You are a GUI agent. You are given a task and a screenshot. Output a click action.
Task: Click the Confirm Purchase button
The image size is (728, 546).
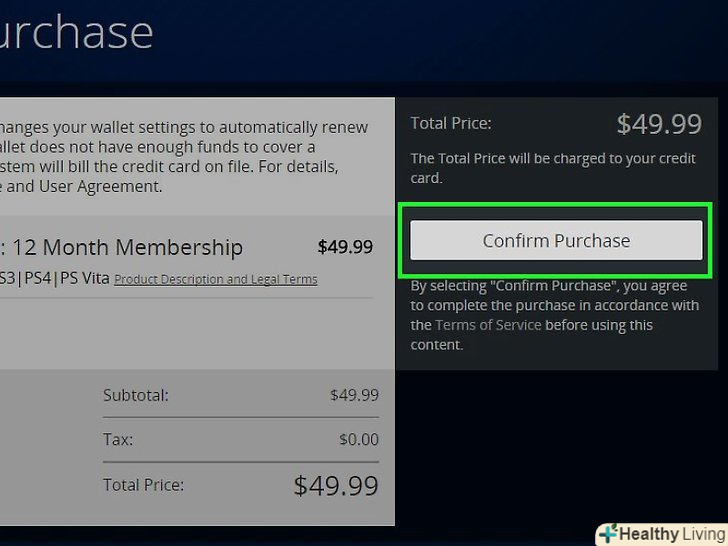(x=556, y=241)
